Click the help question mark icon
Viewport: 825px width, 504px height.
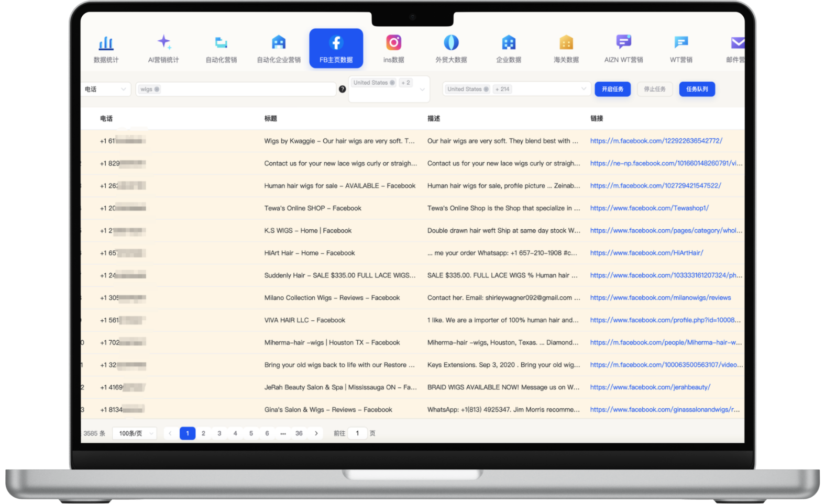coord(342,89)
